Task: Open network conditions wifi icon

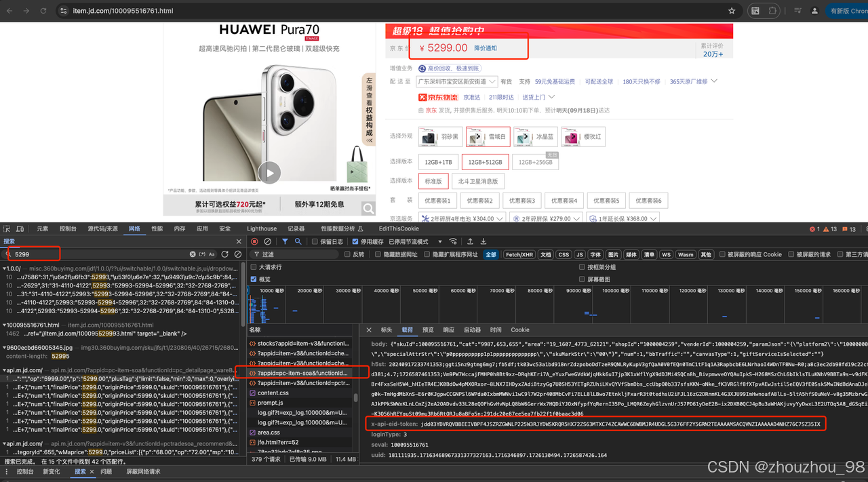Action: coord(453,241)
